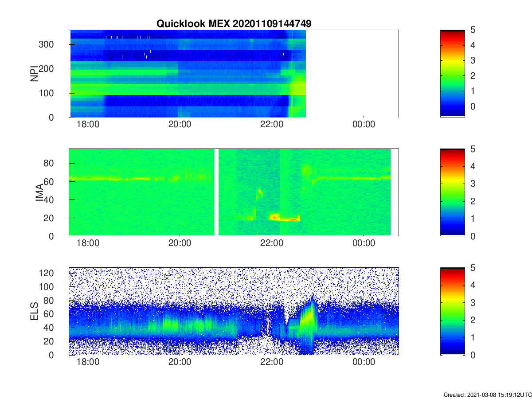Click the 4 label on ELS colorbar
532x399 pixels.
[473, 285]
